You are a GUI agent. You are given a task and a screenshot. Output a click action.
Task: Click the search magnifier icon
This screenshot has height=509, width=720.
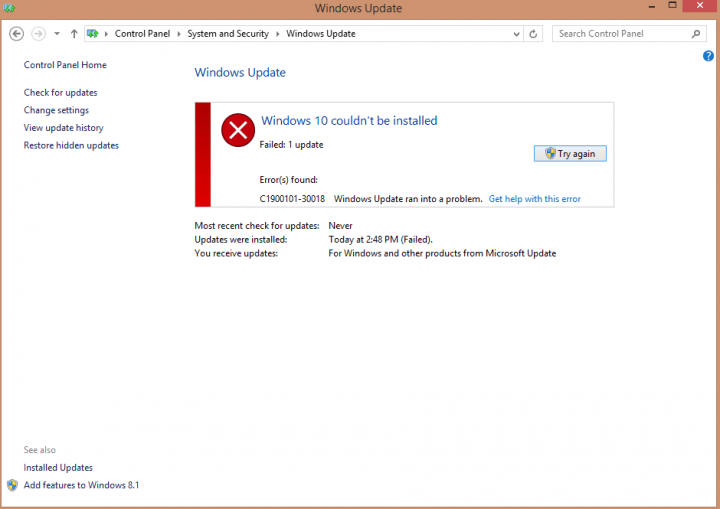point(696,34)
